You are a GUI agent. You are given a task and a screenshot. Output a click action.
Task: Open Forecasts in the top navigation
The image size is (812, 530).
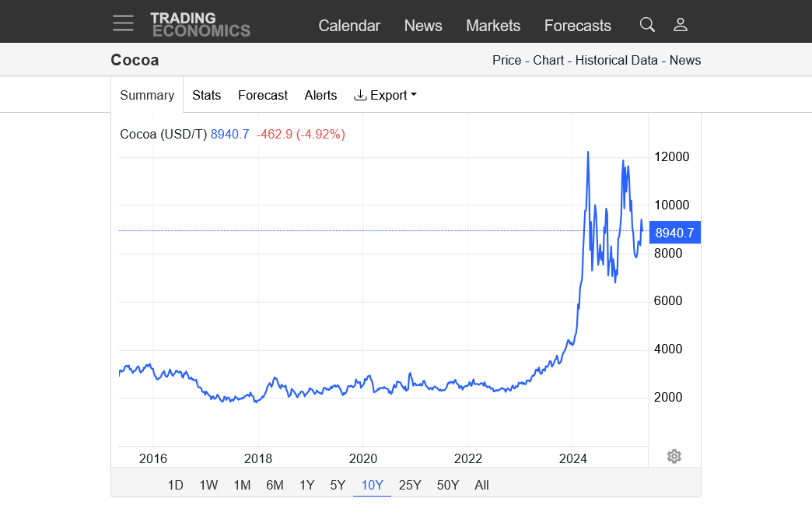click(x=577, y=26)
